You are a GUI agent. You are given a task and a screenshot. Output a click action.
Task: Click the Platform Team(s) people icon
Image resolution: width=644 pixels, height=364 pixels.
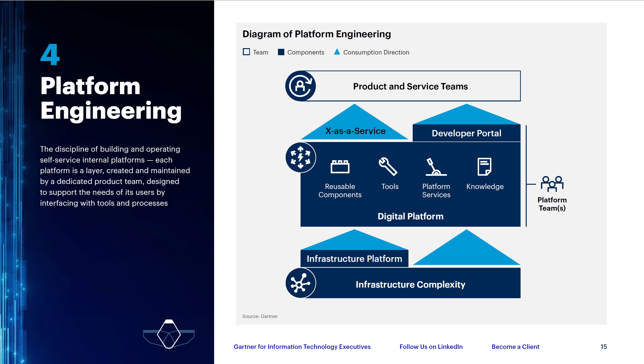[x=552, y=184]
